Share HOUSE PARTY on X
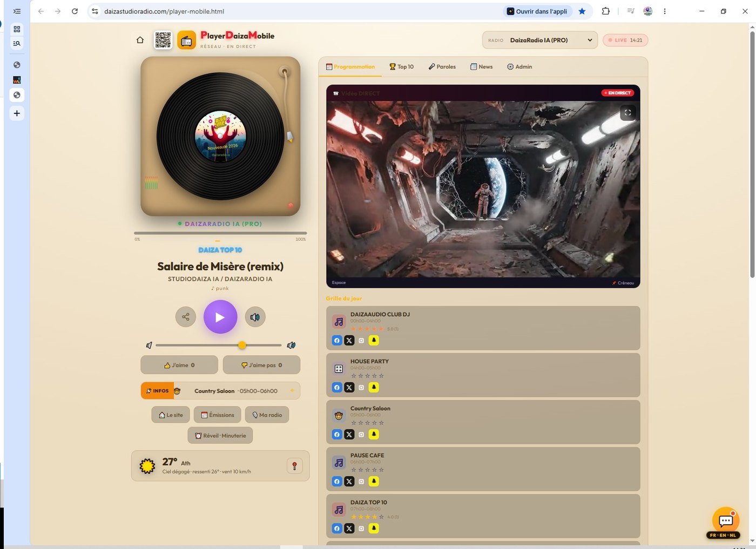This screenshot has height=549, width=756. point(349,387)
